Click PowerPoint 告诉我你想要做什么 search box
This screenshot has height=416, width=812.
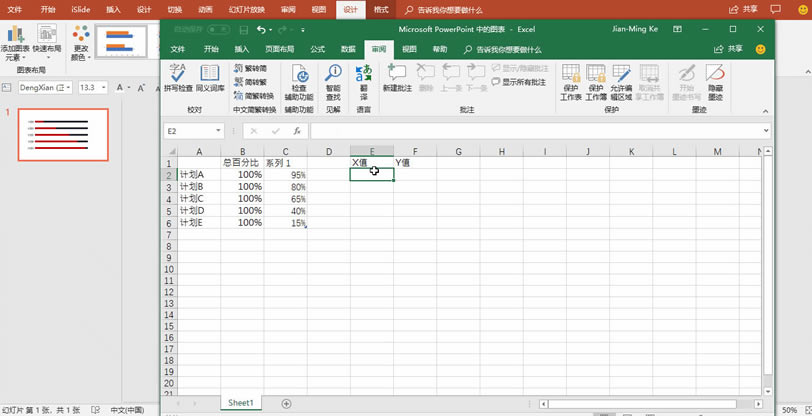(444, 9)
